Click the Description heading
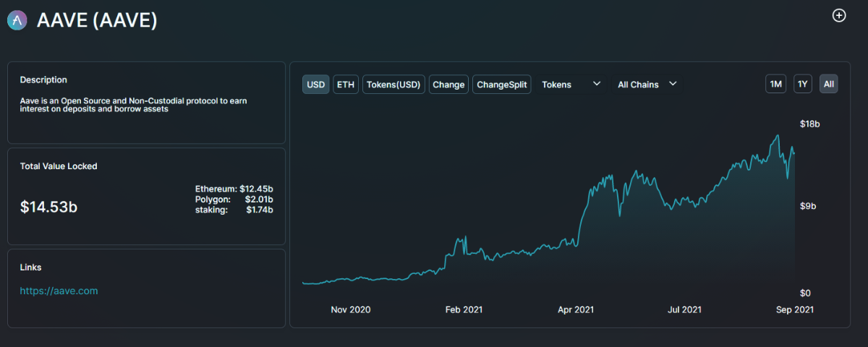868x347 pixels. point(43,80)
